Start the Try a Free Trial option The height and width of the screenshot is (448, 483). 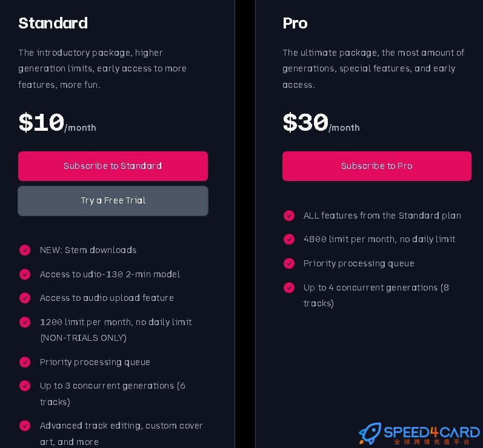tap(113, 201)
